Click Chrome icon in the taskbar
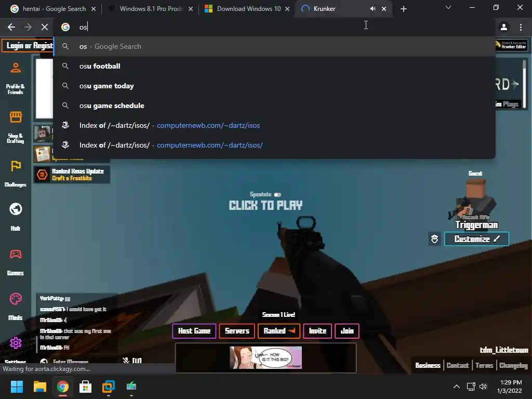The width and height of the screenshot is (532, 399). tap(63, 387)
